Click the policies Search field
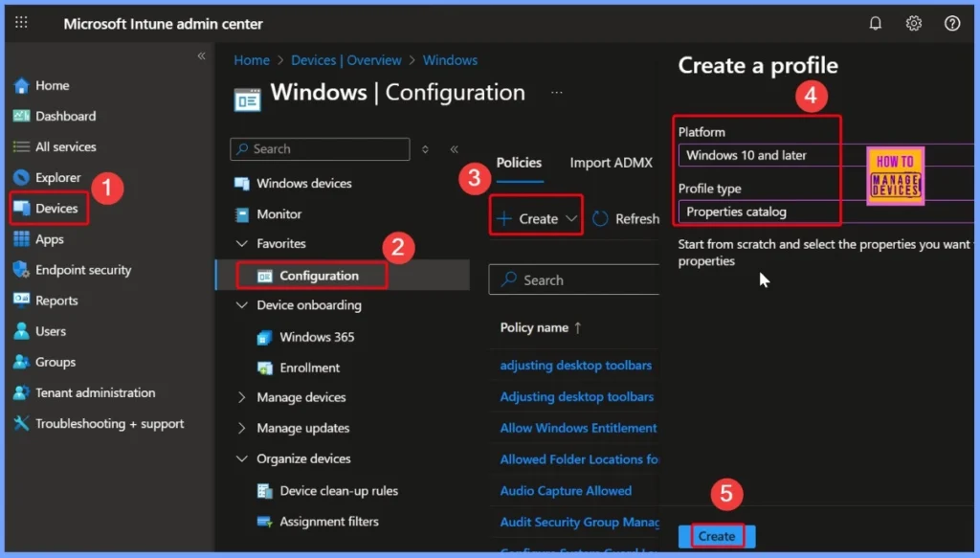The image size is (980, 558). [x=574, y=279]
